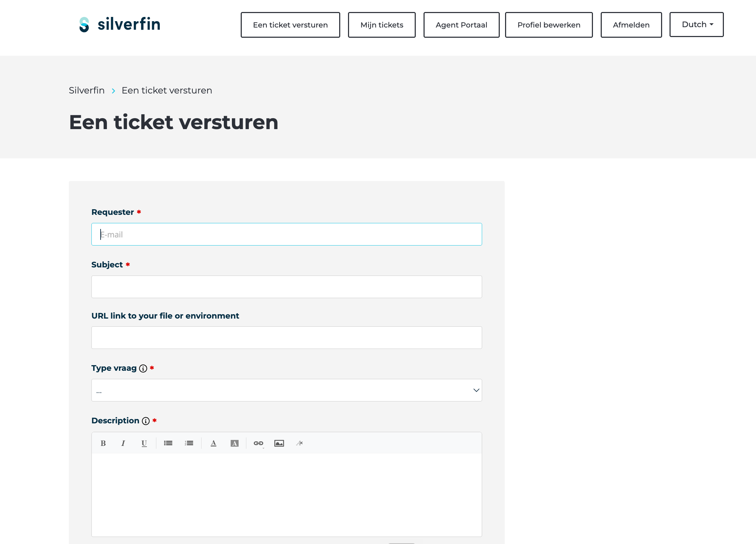This screenshot has height=544, width=756.
Task: Apply italic formatting in description editor
Action: point(123,443)
